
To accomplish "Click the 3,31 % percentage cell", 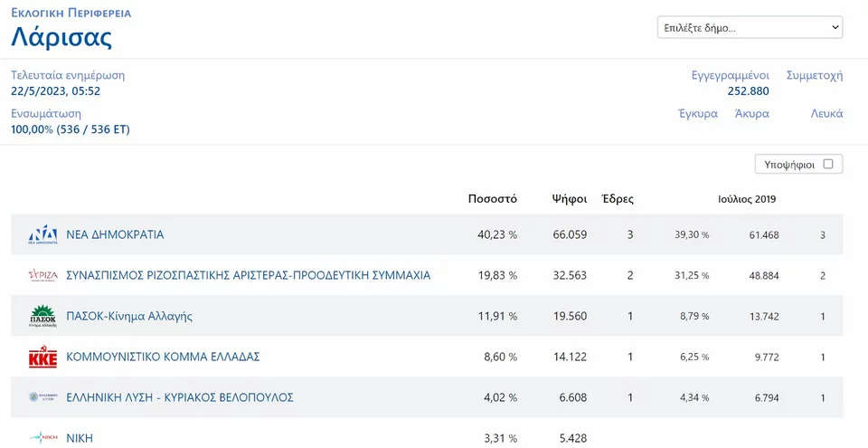I will coord(500,438).
